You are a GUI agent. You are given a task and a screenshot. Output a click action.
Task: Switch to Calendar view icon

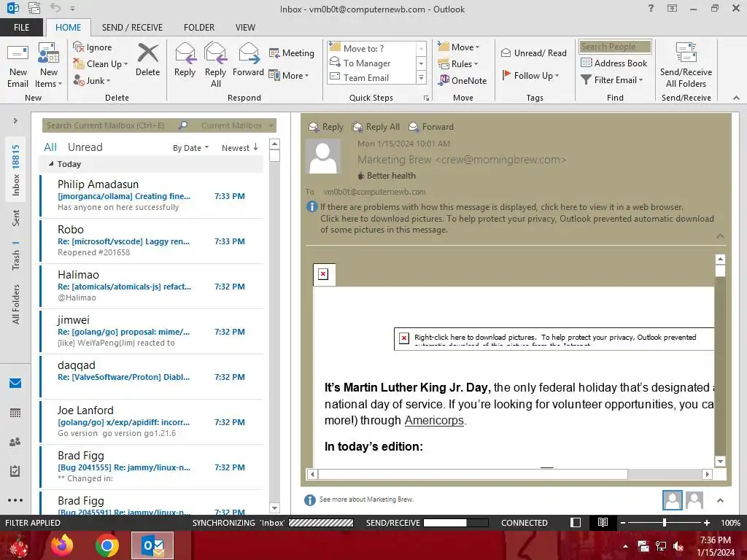[x=15, y=413]
